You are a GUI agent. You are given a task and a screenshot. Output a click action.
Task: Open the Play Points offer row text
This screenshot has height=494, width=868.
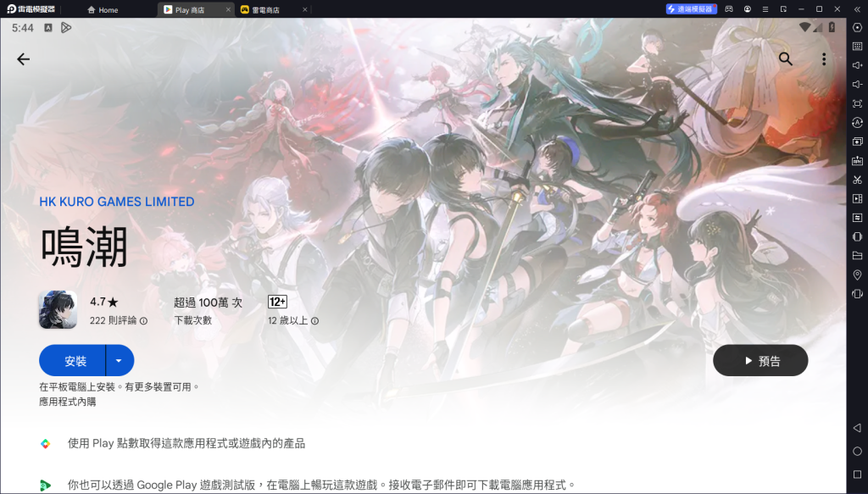186,444
